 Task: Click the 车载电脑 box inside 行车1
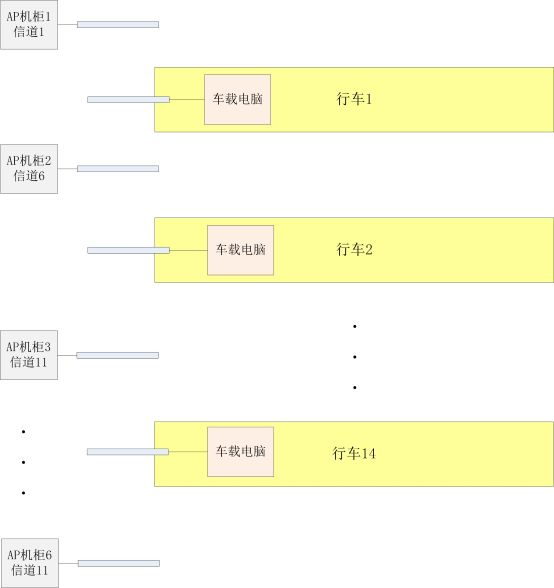coord(237,99)
